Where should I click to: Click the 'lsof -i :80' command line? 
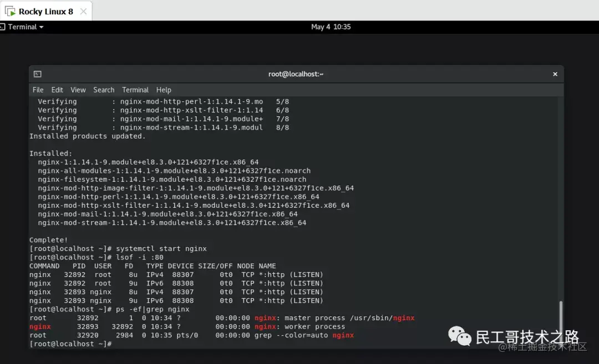tap(97, 258)
